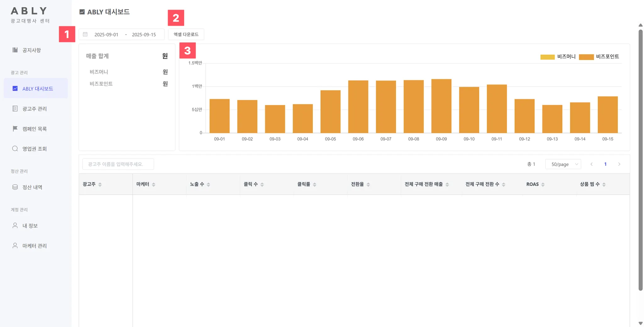Sort table by 노출 수 column
The height and width of the screenshot is (327, 644).
[x=208, y=185]
